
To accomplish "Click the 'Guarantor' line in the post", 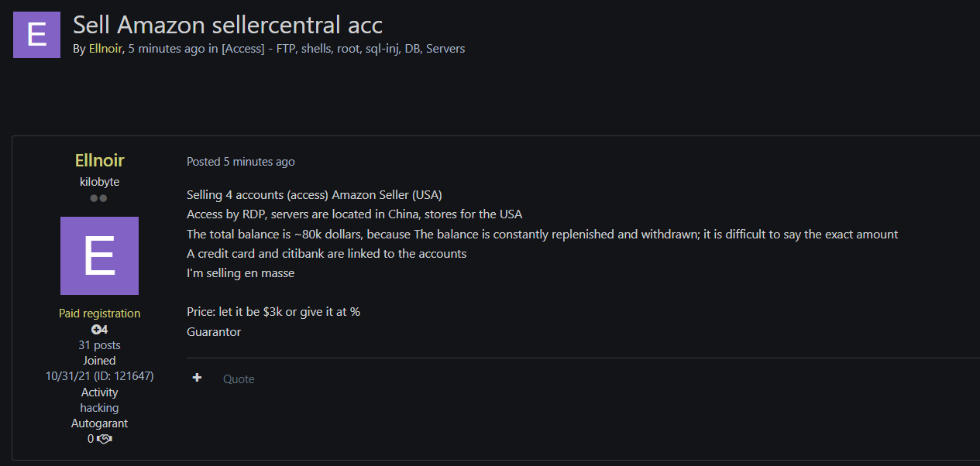I will point(214,331).
